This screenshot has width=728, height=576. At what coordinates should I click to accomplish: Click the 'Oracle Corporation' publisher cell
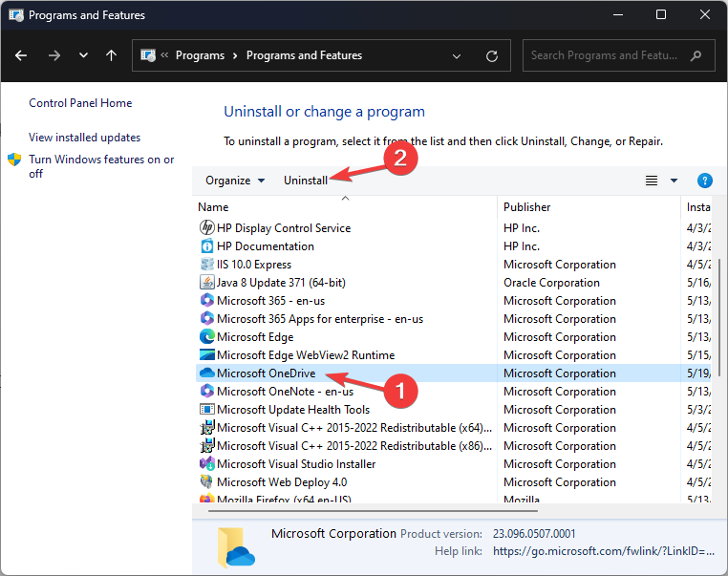[551, 283]
